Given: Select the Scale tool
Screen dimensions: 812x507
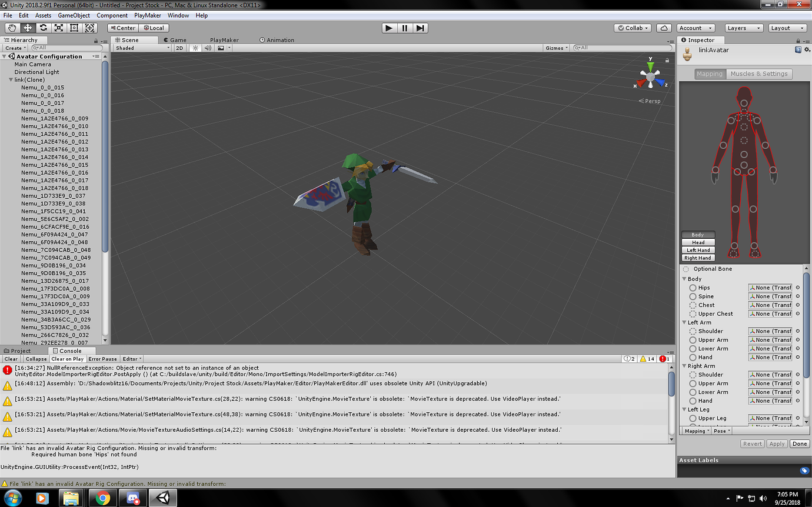Looking at the screenshot, I should tap(59, 28).
